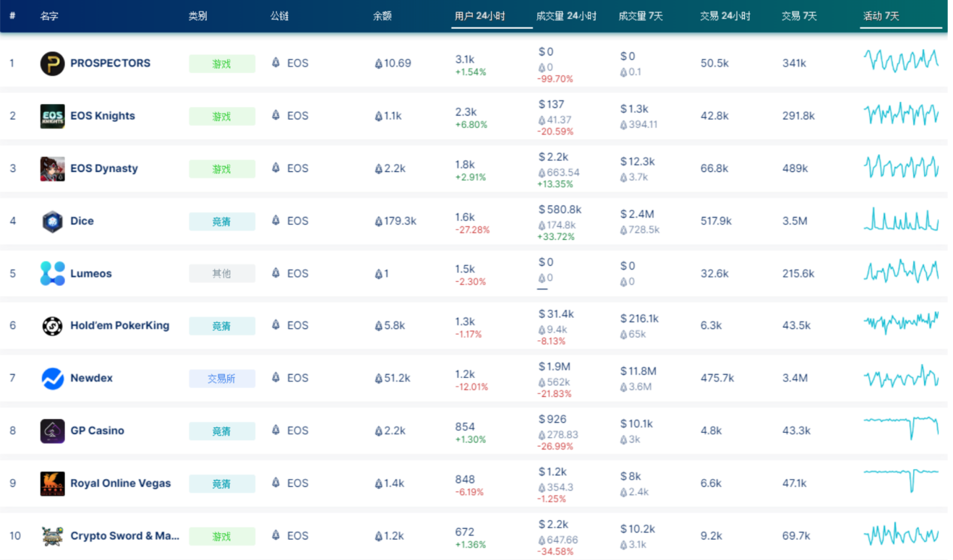Open the EOS Knights name link

103,116
